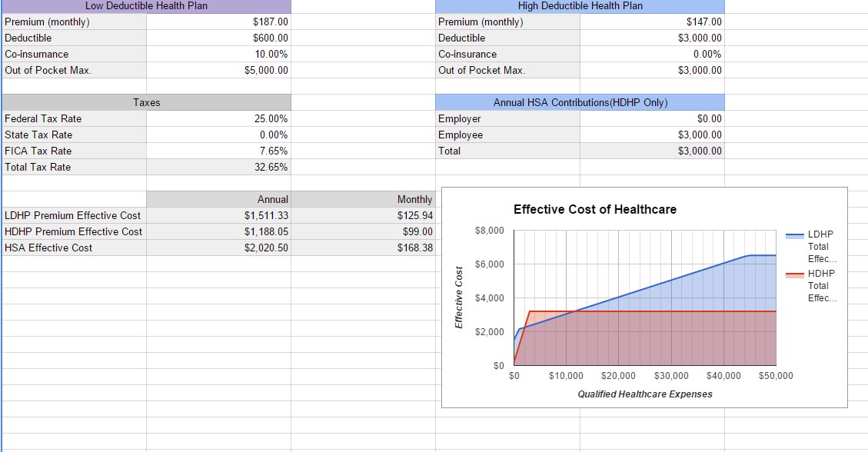The image size is (868, 452).
Task: Click the $5,000.00 out of pocket max cell
Action: [218, 70]
